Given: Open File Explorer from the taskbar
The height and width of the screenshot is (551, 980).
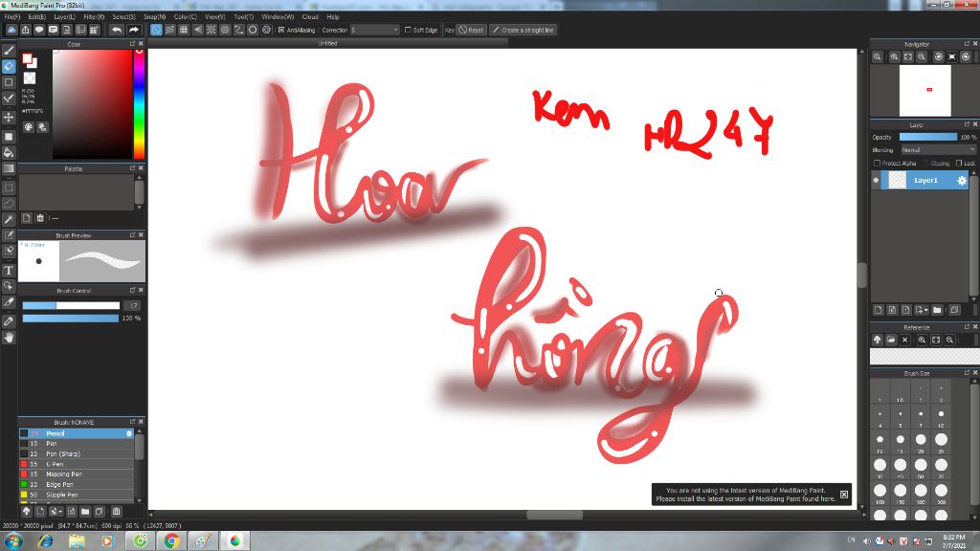Looking at the screenshot, I should tap(77, 541).
